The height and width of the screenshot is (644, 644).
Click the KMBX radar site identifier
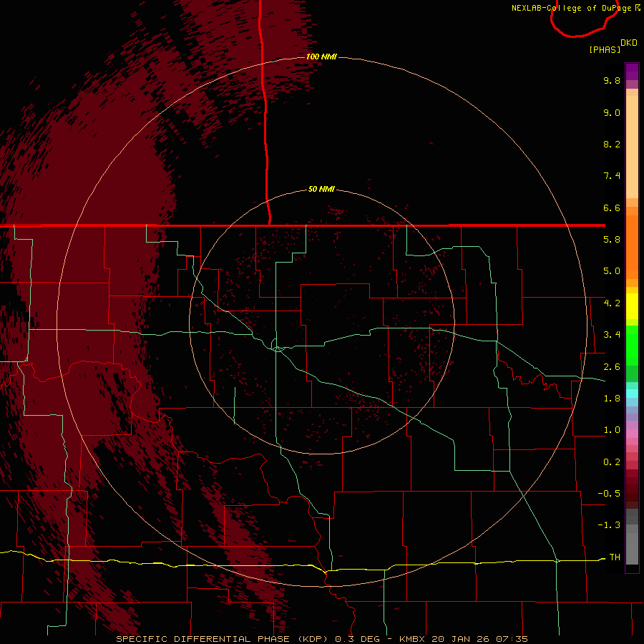click(412, 639)
